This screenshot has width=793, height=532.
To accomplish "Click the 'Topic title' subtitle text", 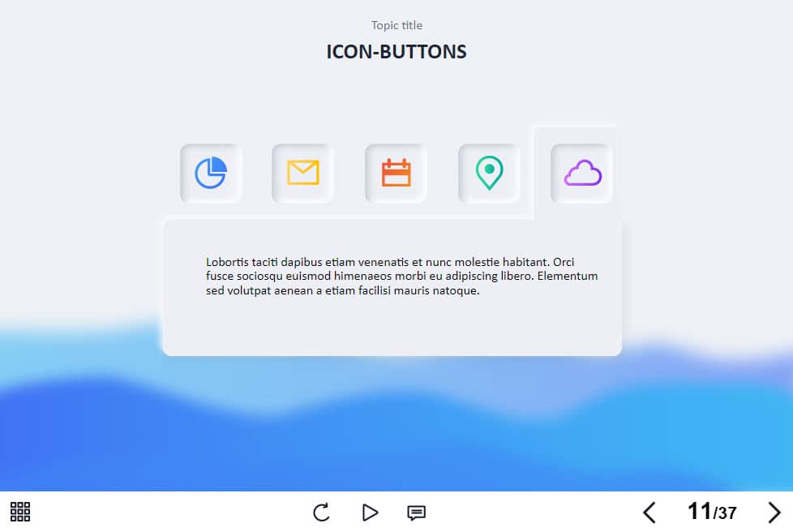I will [396, 25].
